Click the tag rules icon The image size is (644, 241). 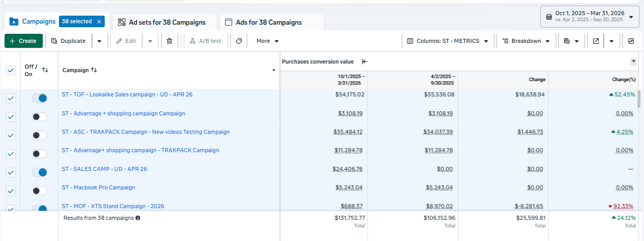tap(239, 41)
